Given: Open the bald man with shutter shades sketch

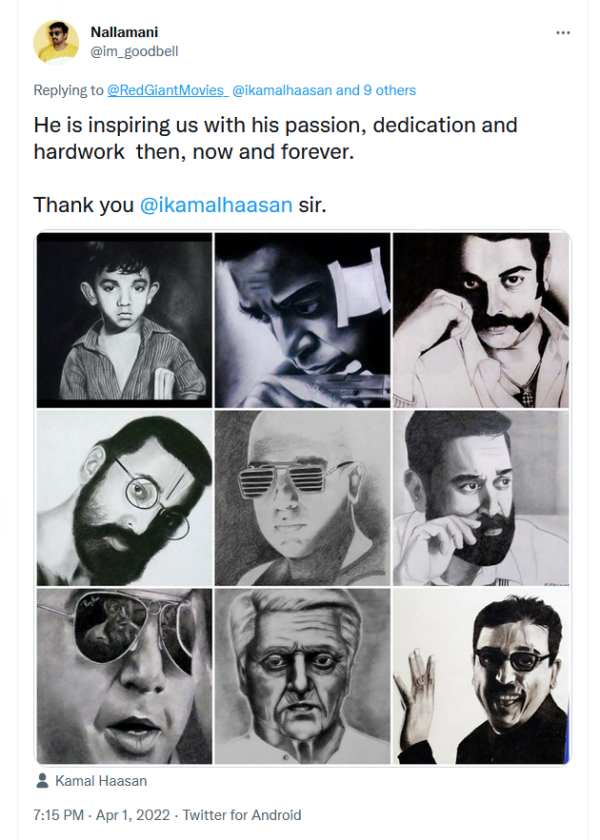Looking at the screenshot, I should [x=302, y=497].
